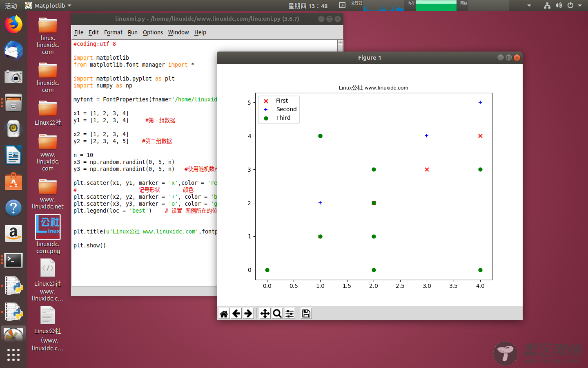588x368 pixels.
Task: Open Help menu in IDLE editor
Action: [x=200, y=32]
